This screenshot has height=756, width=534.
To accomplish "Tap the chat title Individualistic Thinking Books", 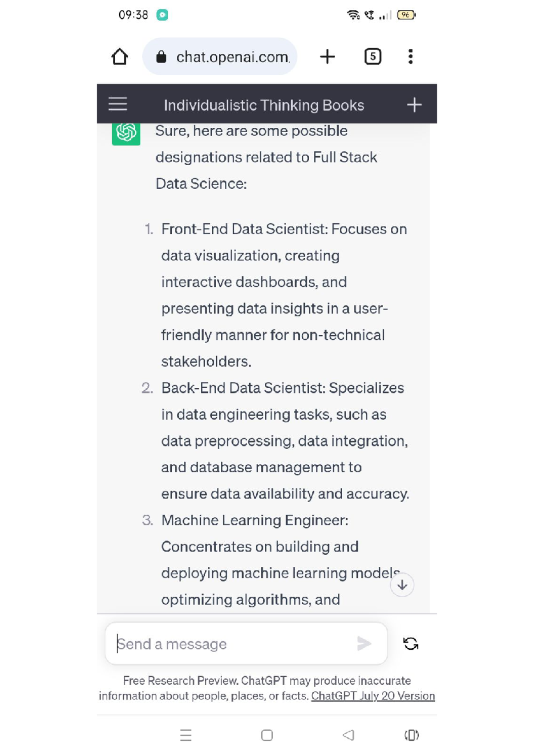I will coord(264,104).
